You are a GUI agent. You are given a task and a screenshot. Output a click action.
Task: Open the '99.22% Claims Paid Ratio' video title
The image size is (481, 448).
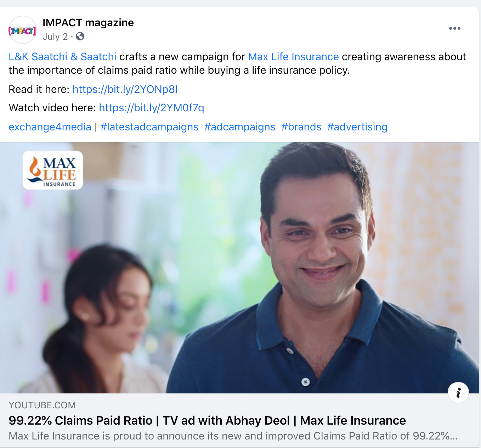tap(207, 420)
